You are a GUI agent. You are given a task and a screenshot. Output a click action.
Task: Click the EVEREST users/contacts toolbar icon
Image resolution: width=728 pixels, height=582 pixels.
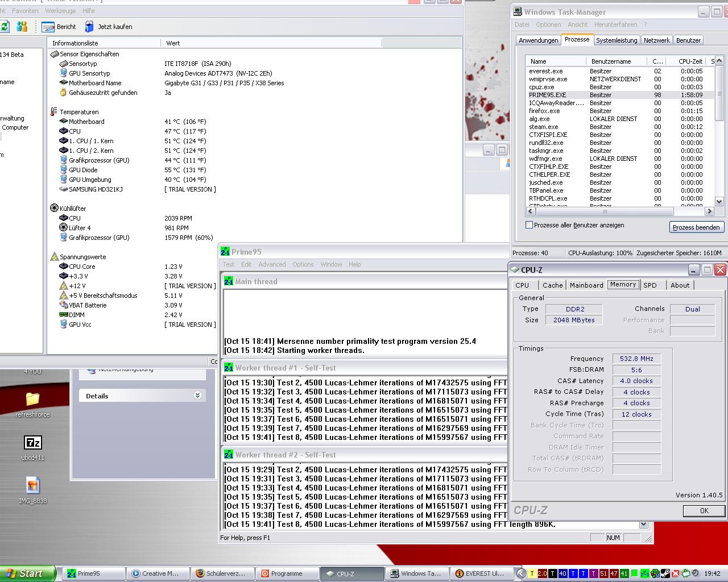click(22, 27)
